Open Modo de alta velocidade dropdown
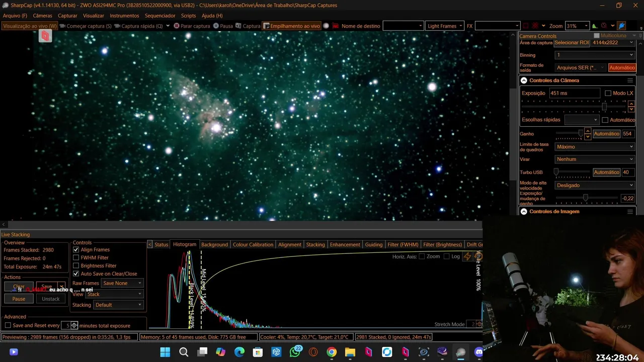 pos(595,185)
